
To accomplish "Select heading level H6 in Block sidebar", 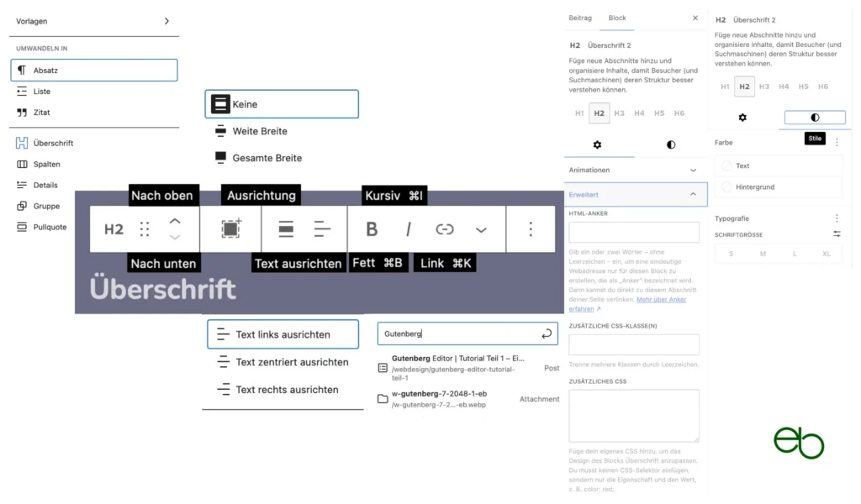I will pos(679,113).
